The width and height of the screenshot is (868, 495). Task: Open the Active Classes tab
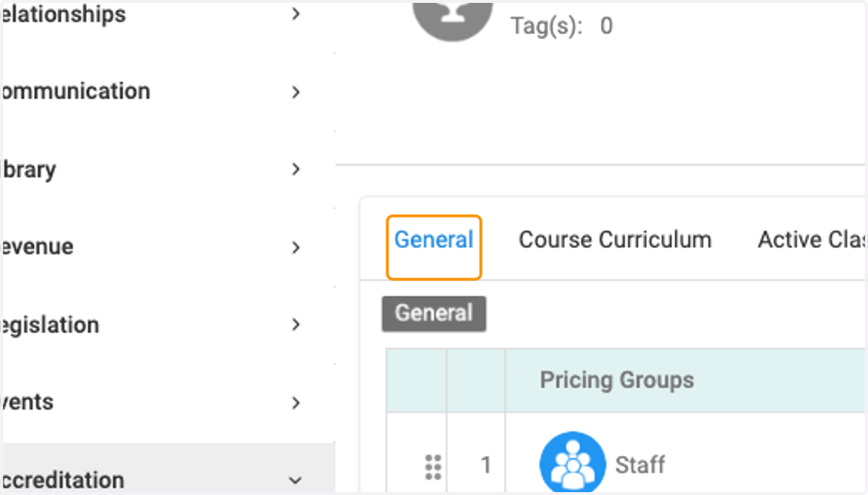812,240
